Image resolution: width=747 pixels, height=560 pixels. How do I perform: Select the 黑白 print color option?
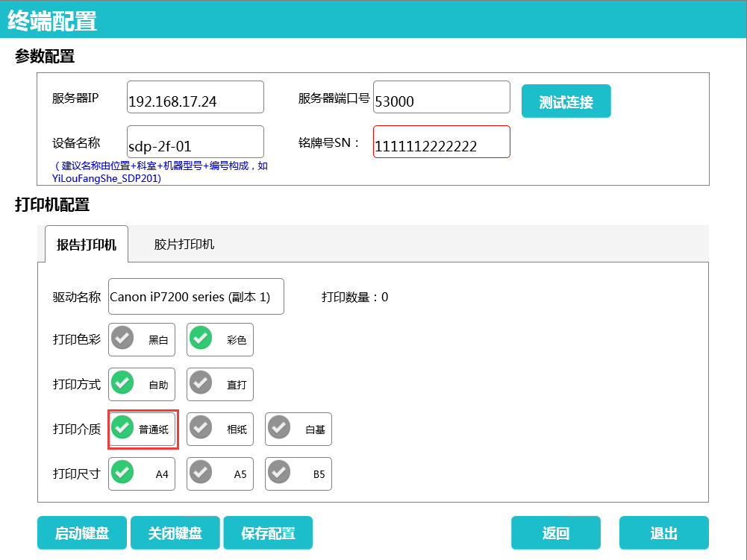point(142,339)
